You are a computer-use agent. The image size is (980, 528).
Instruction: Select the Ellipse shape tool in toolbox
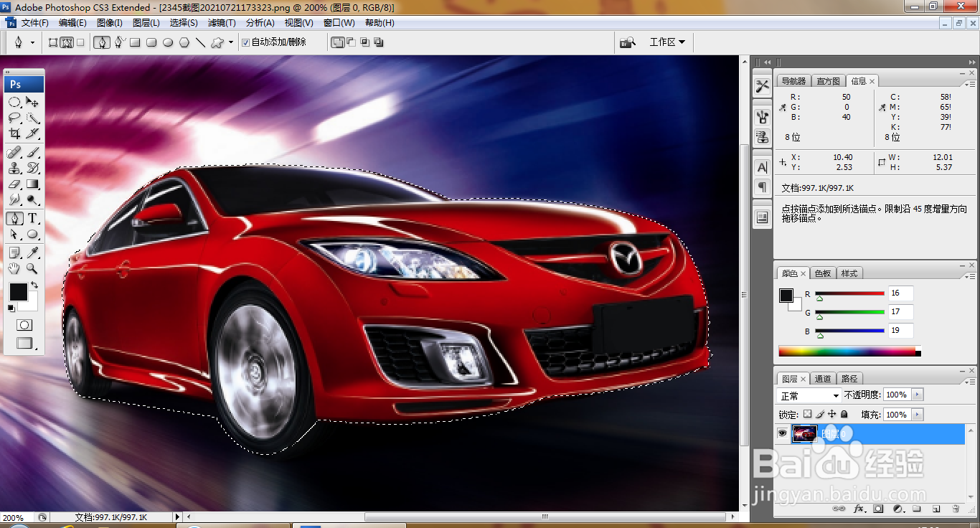[32, 235]
